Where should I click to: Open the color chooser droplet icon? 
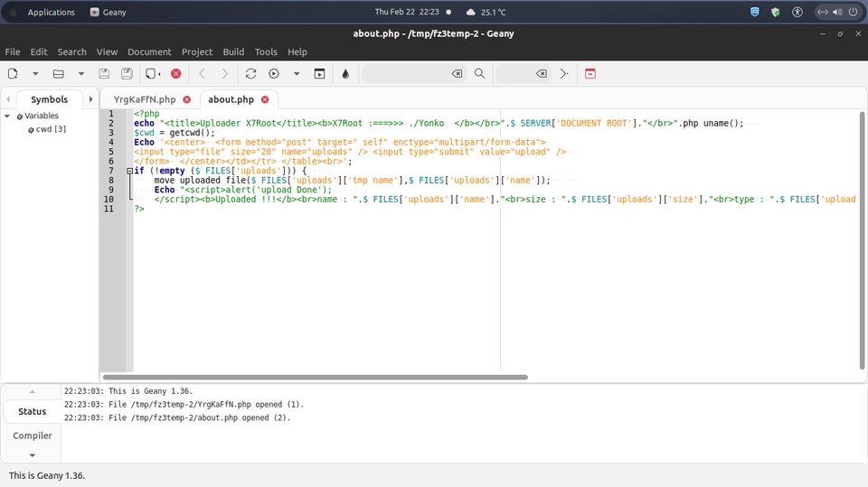click(x=345, y=73)
